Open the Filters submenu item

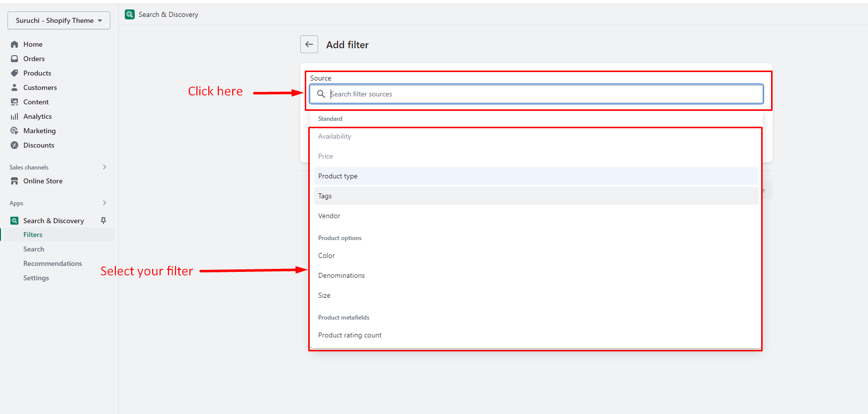coord(33,235)
